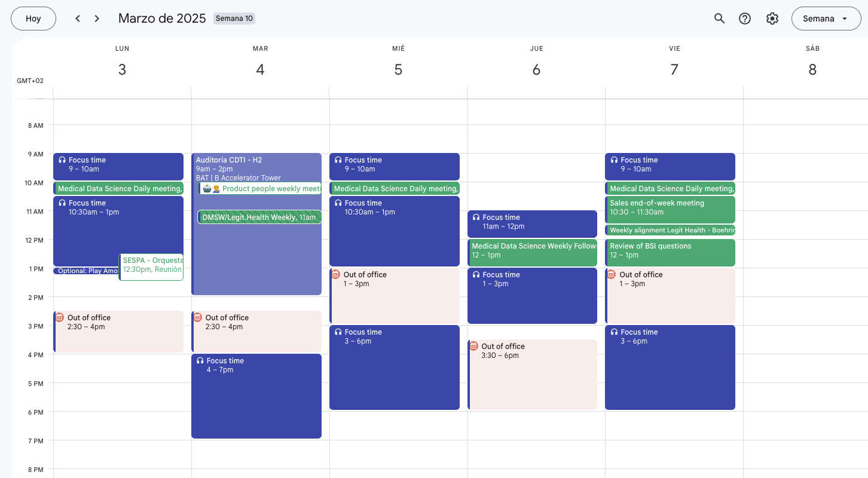Go to previous week arrow
The image size is (868, 478).
pyautogui.click(x=78, y=19)
